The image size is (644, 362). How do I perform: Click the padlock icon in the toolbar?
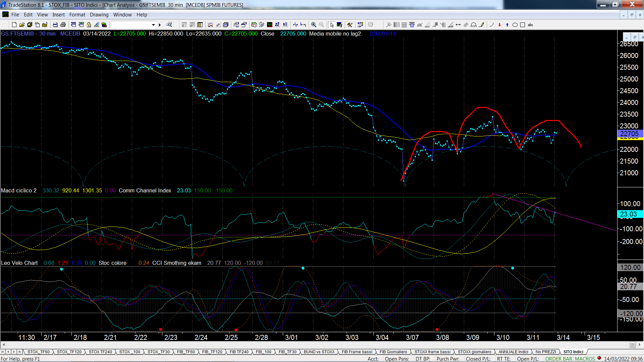(x=89, y=25)
